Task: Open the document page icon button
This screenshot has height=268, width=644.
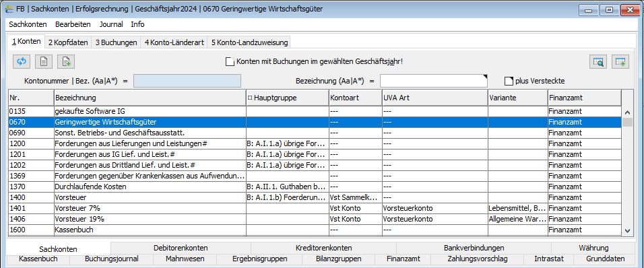Action: pyautogui.click(x=44, y=61)
